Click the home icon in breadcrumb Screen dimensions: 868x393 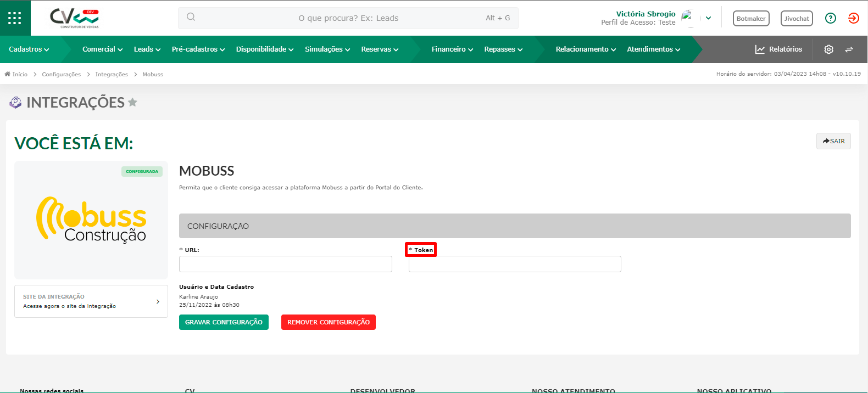coord(8,74)
